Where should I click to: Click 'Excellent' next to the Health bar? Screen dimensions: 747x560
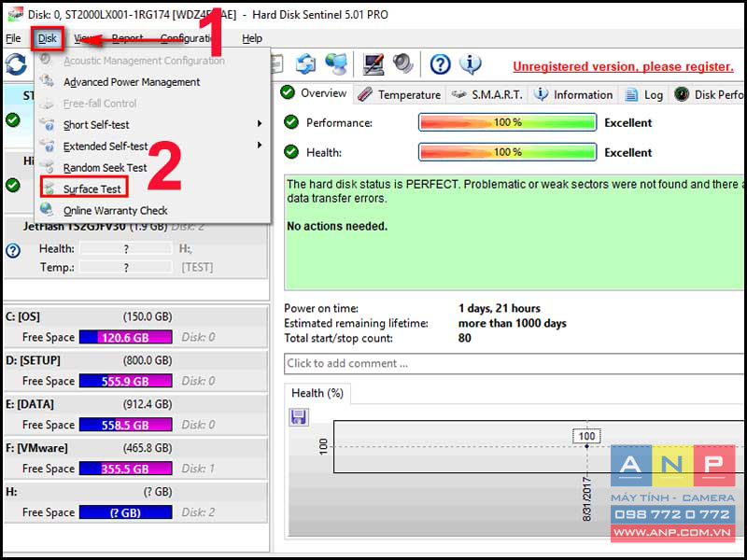[x=627, y=152]
